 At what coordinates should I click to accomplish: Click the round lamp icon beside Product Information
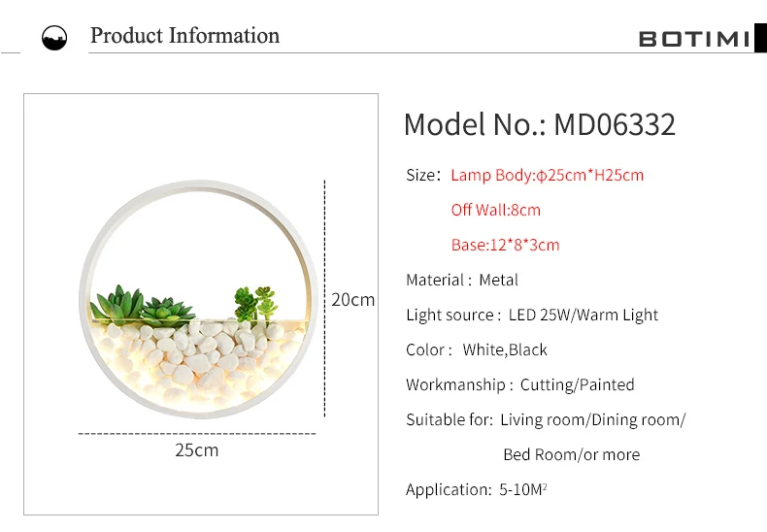point(54,38)
